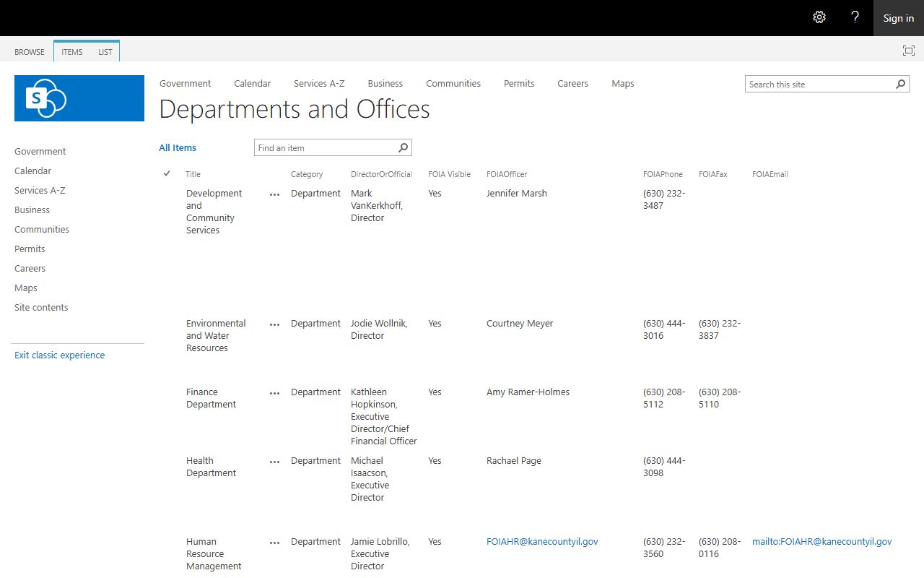This screenshot has width=924, height=578.
Task: Switch to the LIST ribbon tab
Action: 105,52
